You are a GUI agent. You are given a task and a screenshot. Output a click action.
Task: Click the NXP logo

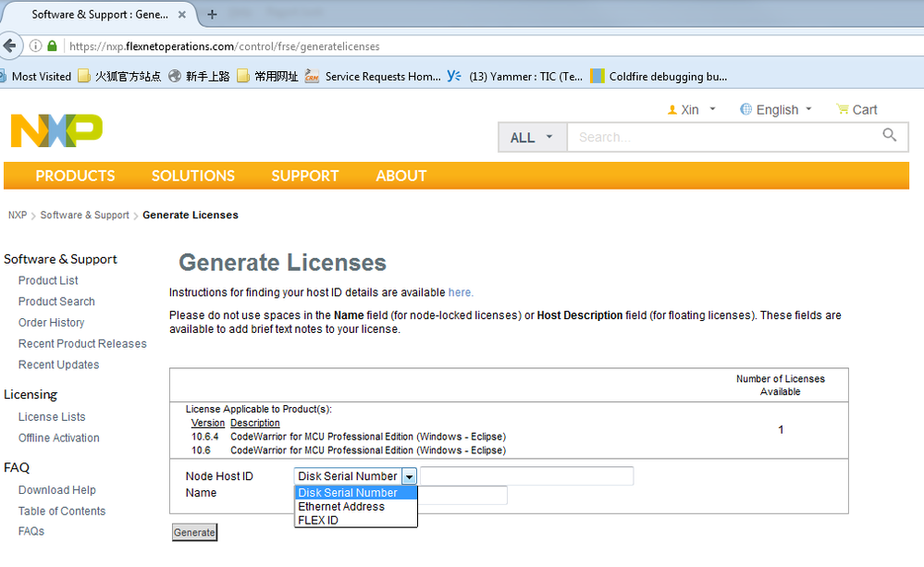[56, 130]
